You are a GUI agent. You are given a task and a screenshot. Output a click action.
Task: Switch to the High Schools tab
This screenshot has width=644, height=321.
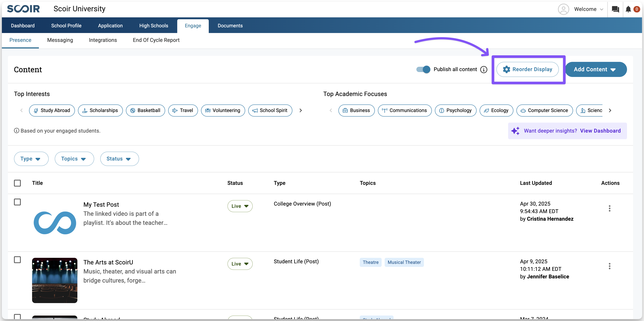153,26
